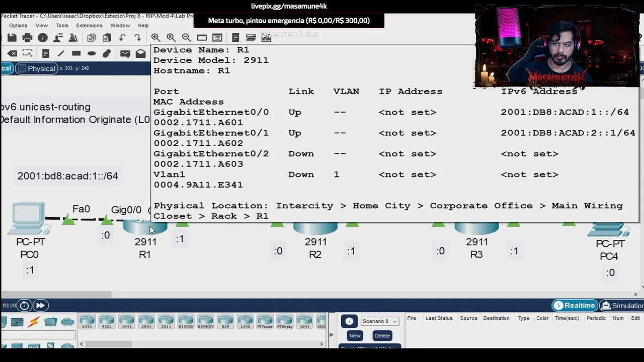The image size is (644, 362).
Task: Switch to Simulation mode
Action: 622,305
